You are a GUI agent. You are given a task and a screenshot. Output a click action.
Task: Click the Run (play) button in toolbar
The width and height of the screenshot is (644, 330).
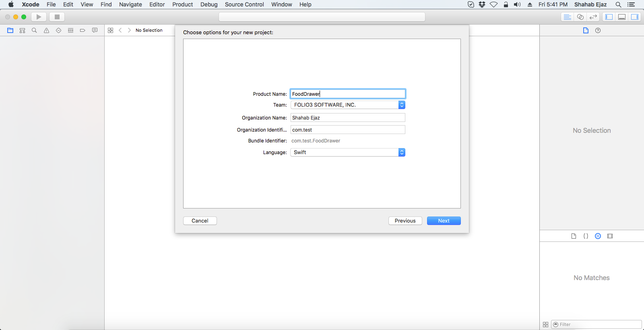tap(39, 17)
